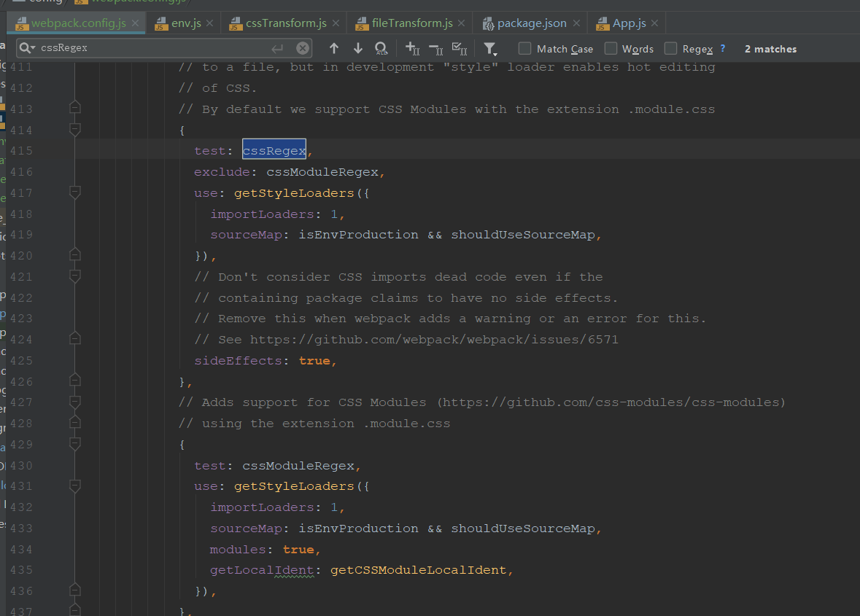Close the webpack.config.js tab
Image resolution: width=860 pixels, height=616 pixels.
pyautogui.click(x=135, y=23)
